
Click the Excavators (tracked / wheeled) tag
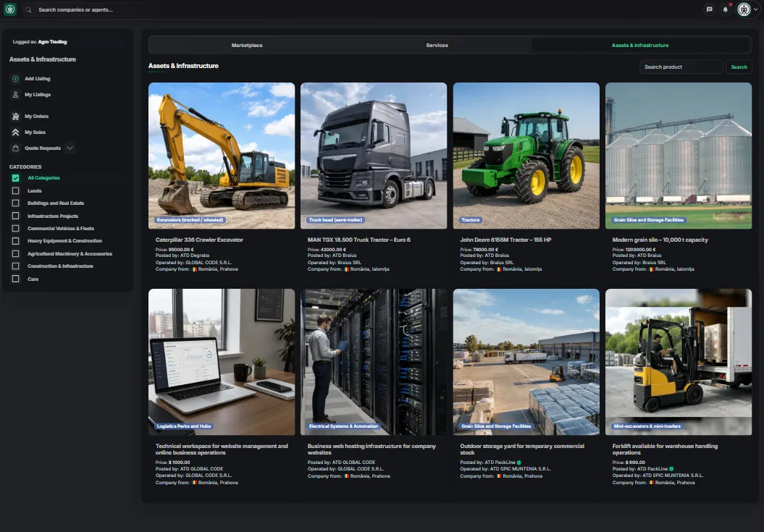(x=190, y=220)
